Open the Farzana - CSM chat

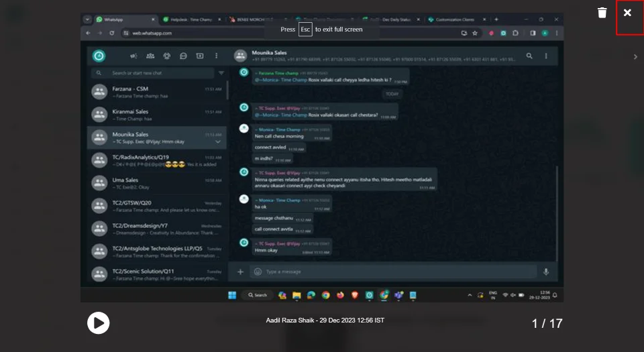click(x=157, y=92)
